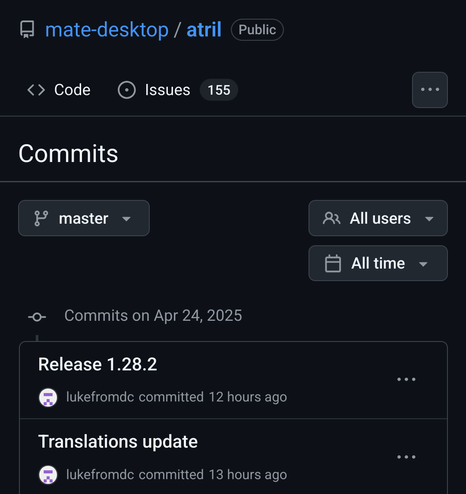
Task: Open the atril repository link
Action: pyautogui.click(x=204, y=30)
